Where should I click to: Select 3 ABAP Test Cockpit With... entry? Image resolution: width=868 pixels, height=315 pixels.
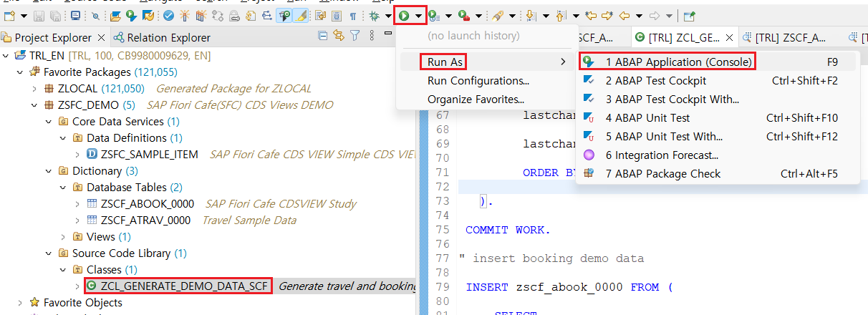[x=718, y=100]
